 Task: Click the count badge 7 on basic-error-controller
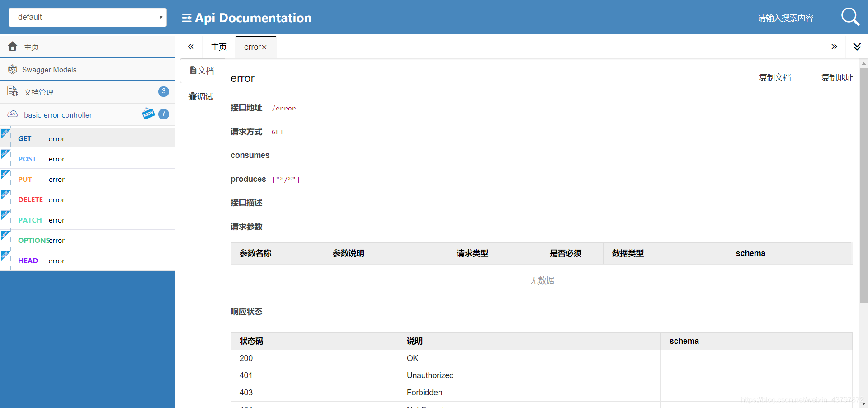click(x=164, y=114)
